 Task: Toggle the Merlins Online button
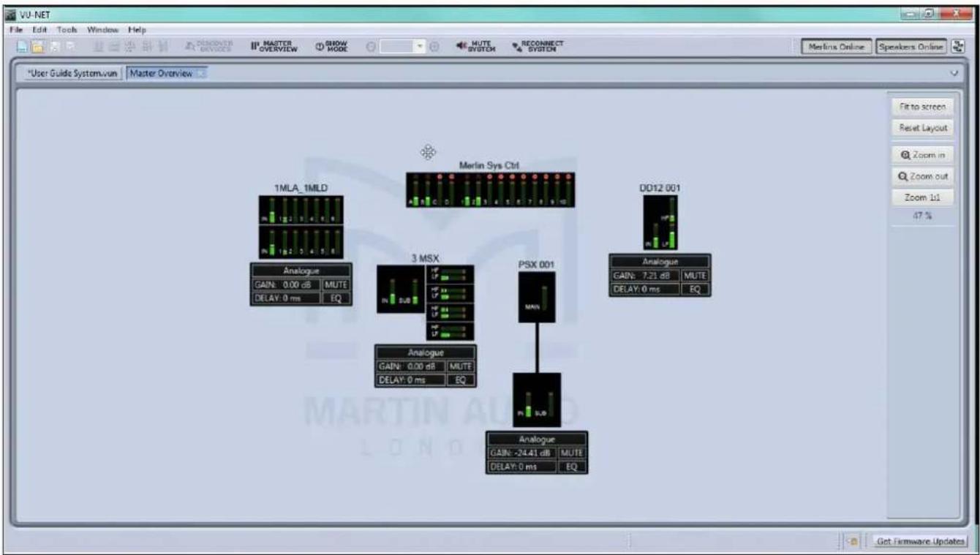(x=836, y=47)
